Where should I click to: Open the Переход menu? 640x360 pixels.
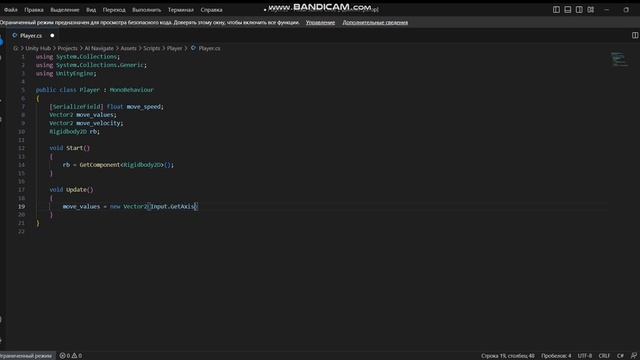click(x=114, y=10)
